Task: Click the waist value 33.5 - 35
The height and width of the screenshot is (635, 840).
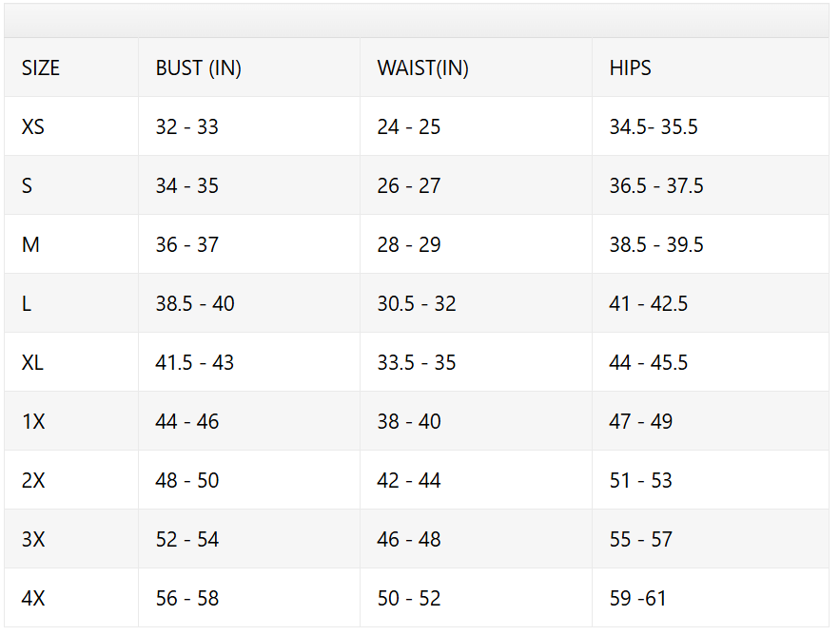Action: click(x=417, y=362)
